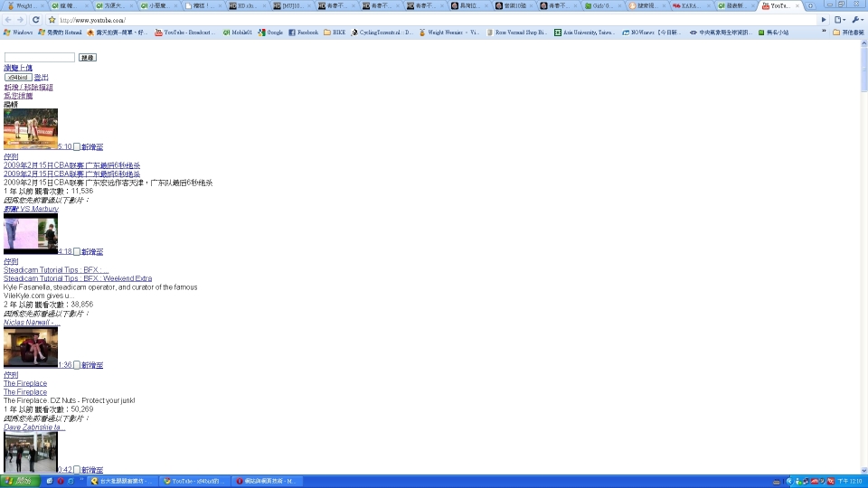Screen dimensions: 868x488
Task: Reload the page with the refresh icon
Action: pos(36,20)
